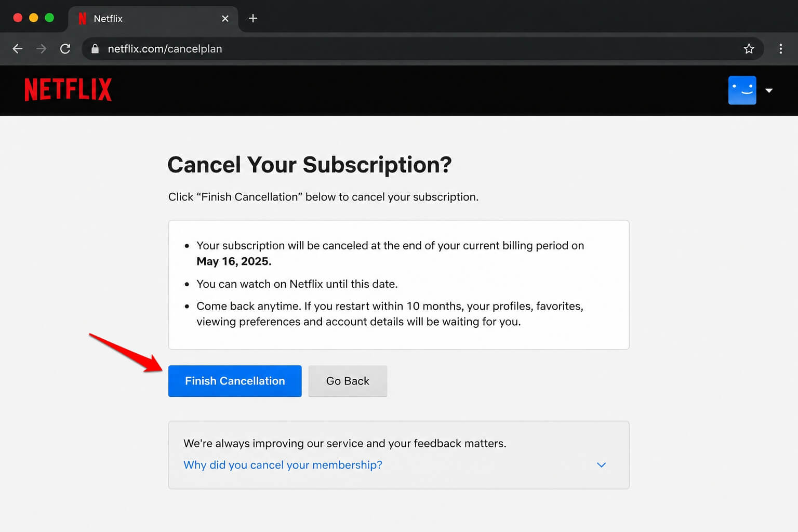Viewport: 798px width, 532px height.
Task: Click the browser back arrow
Action: click(17, 48)
